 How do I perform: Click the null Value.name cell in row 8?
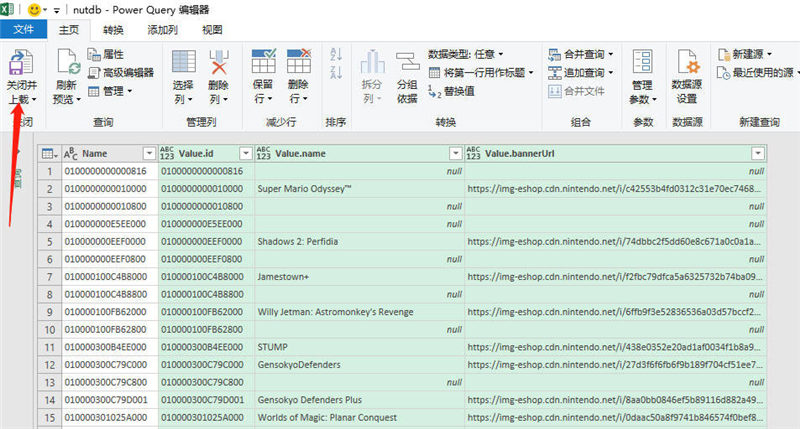pos(359,294)
